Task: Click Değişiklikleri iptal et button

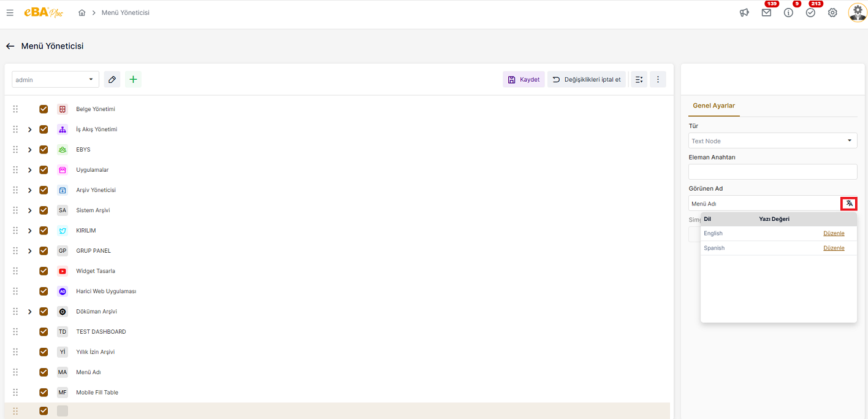Action: pyautogui.click(x=587, y=79)
